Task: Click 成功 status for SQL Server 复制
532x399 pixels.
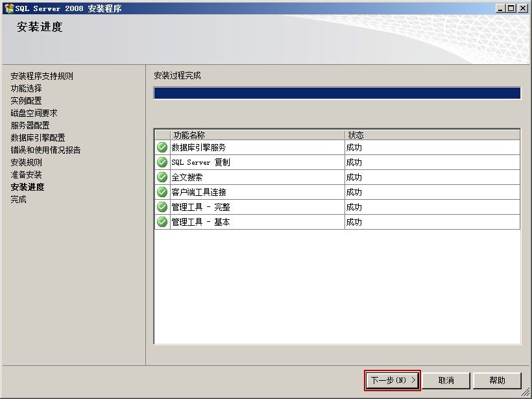Action: click(354, 162)
